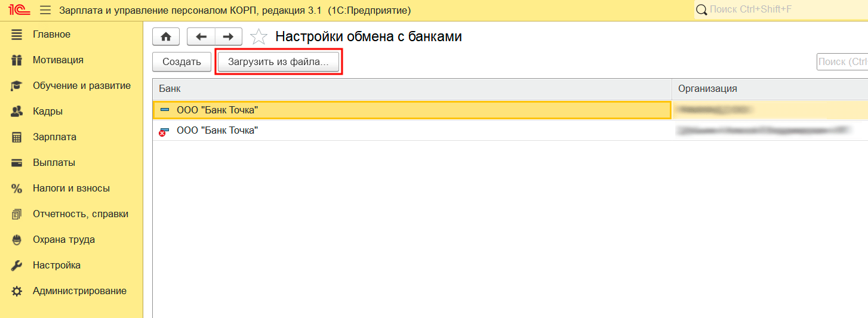Screen dimensions: 868x318
Task: Select the Зарплата section
Action: [x=54, y=137]
